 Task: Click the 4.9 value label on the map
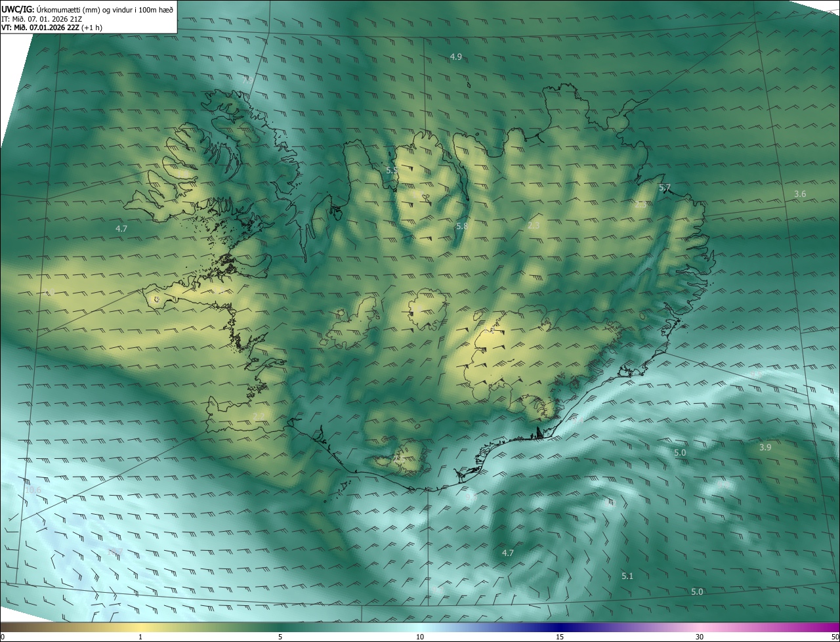456,57
